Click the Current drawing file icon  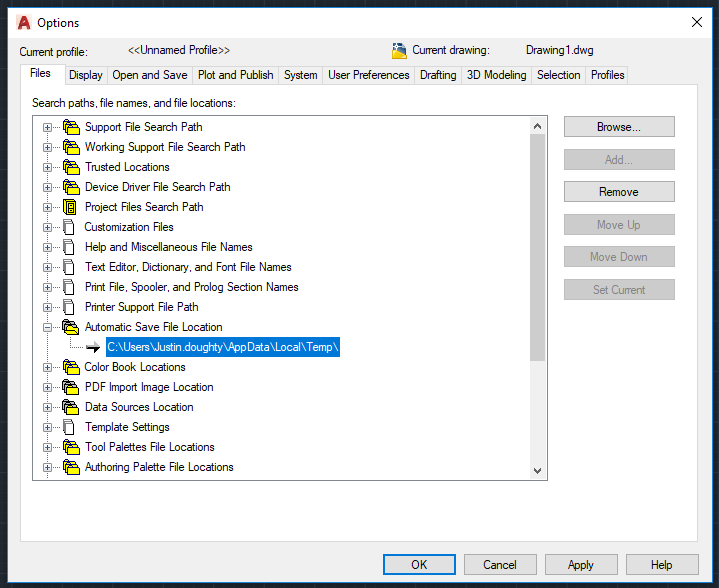[x=399, y=50]
